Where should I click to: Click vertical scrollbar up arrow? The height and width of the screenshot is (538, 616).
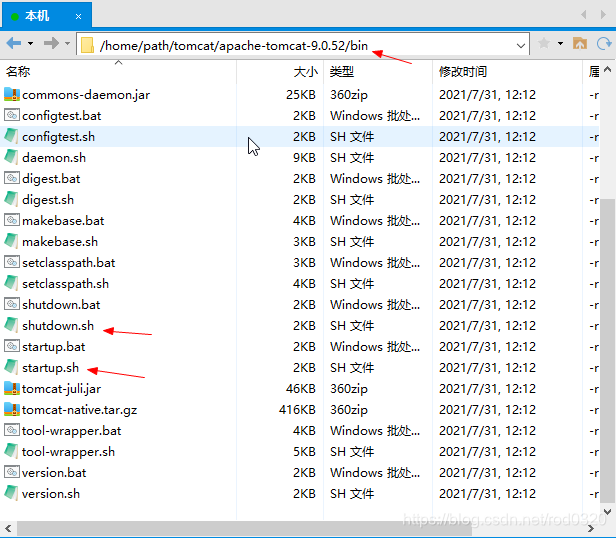(x=607, y=70)
